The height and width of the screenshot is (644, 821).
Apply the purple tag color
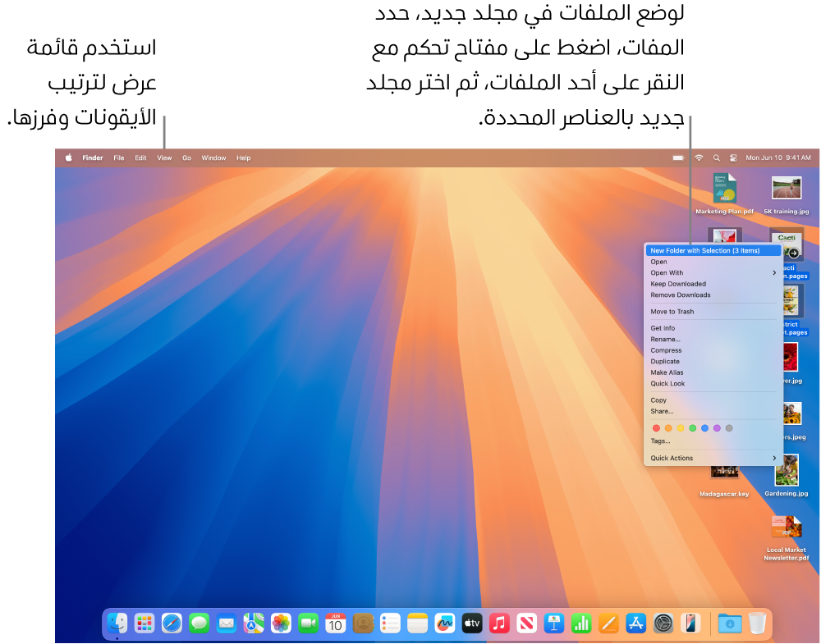click(717, 428)
